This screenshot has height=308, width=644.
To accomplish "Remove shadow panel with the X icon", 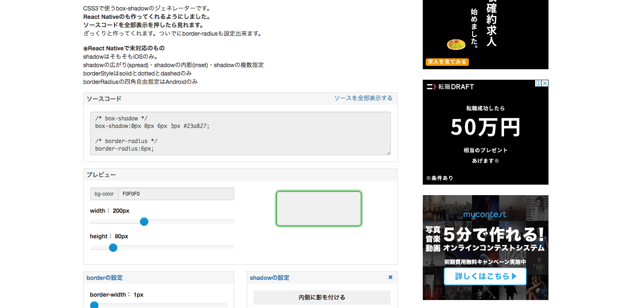I will (391, 277).
